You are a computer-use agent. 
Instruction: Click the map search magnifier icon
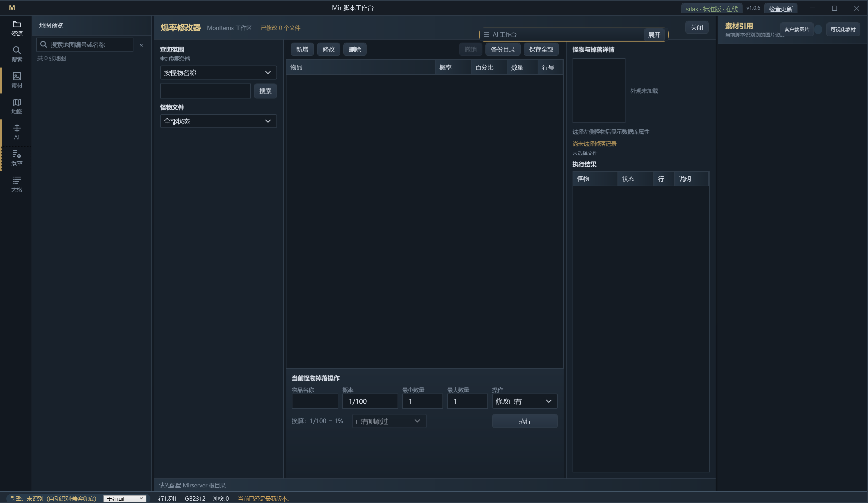[x=44, y=45]
